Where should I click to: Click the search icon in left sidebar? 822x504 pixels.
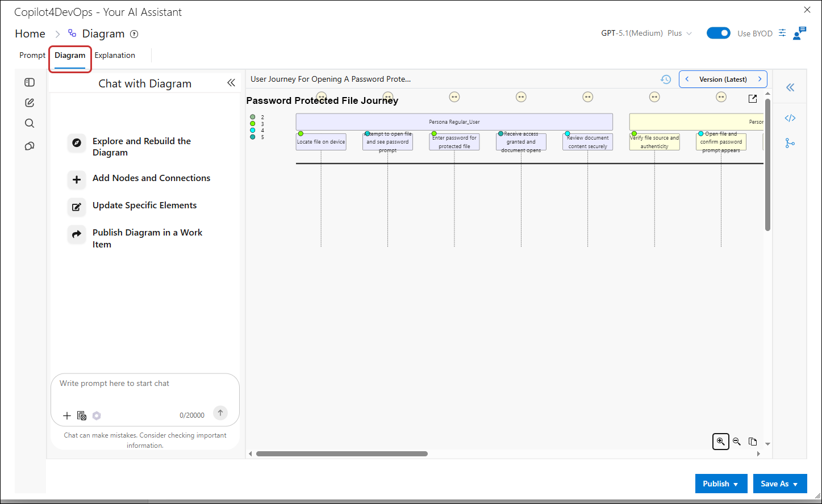(30, 123)
